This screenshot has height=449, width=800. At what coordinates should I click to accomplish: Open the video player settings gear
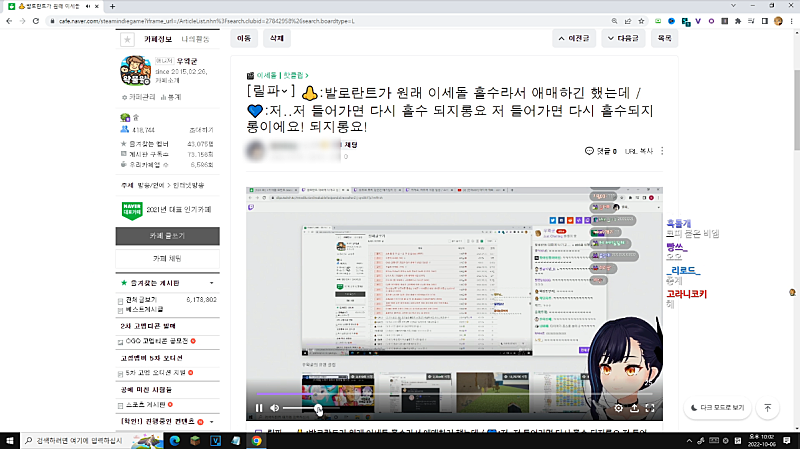click(619, 408)
